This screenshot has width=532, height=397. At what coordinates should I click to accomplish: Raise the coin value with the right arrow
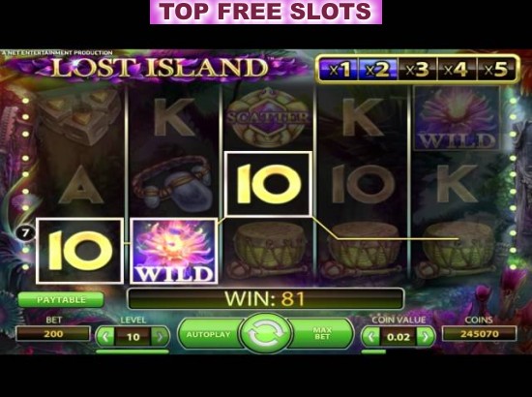point(426,337)
